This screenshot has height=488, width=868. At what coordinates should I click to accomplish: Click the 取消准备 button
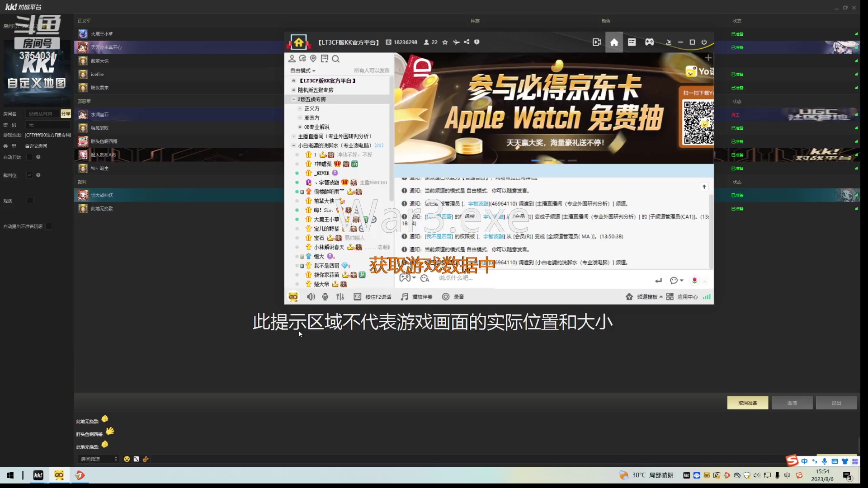click(747, 403)
